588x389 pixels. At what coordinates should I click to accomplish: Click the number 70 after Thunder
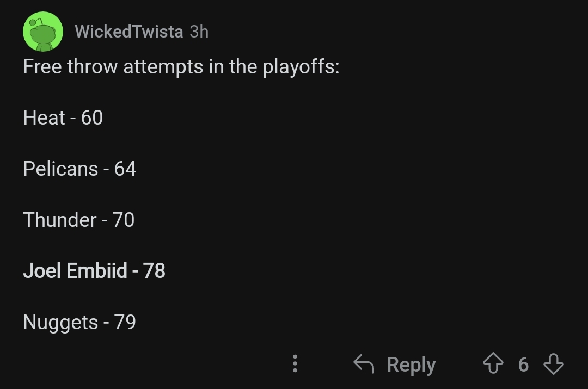pos(124,220)
